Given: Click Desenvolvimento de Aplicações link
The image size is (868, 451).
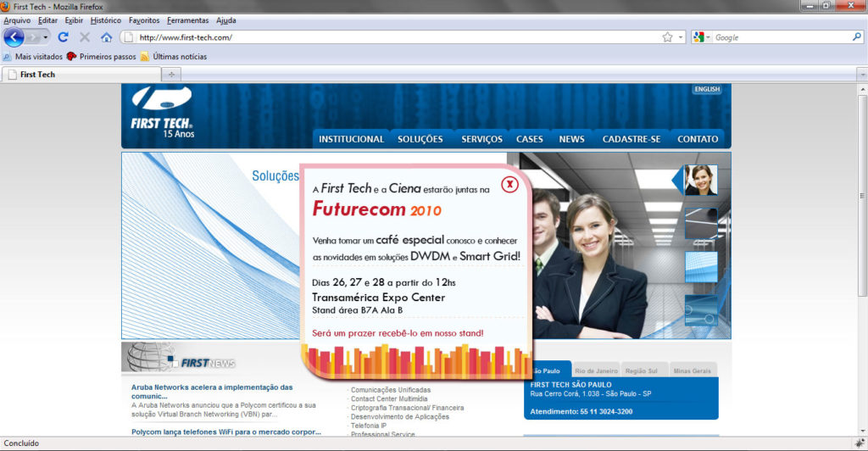Looking at the screenshot, I should pyautogui.click(x=400, y=417).
